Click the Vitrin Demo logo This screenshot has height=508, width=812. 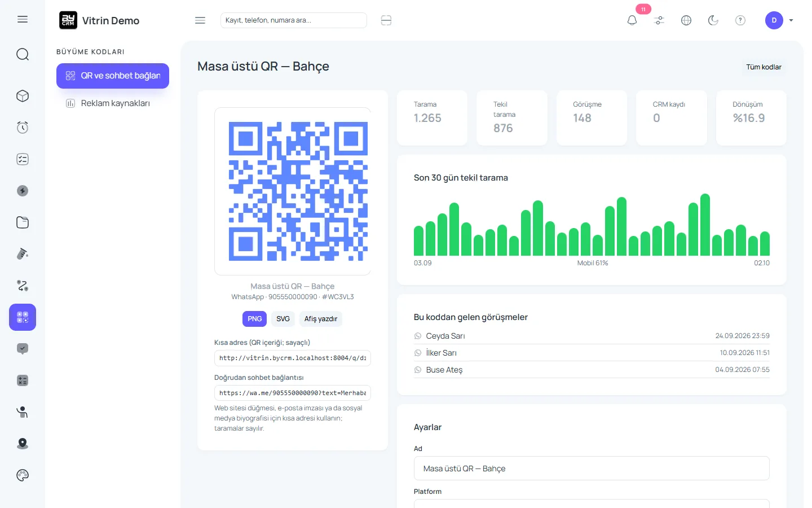pos(99,20)
